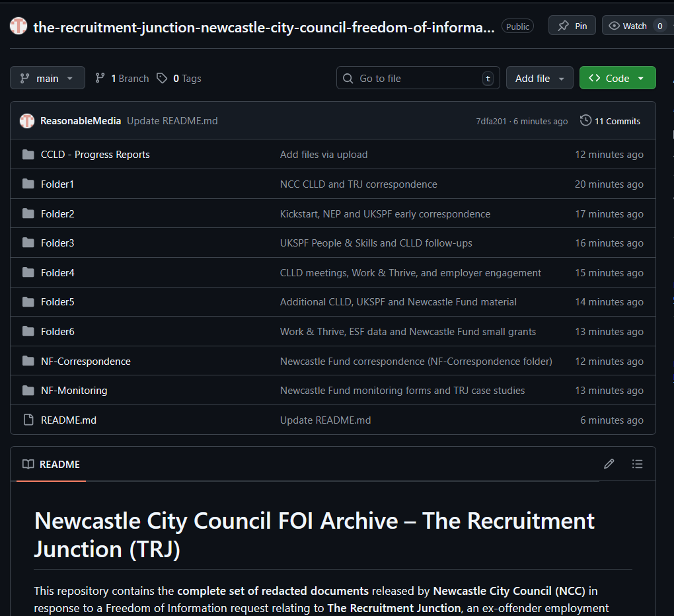The width and height of the screenshot is (674, 616).
Task: Open the 1 Branch link
Action: [122, 78]
